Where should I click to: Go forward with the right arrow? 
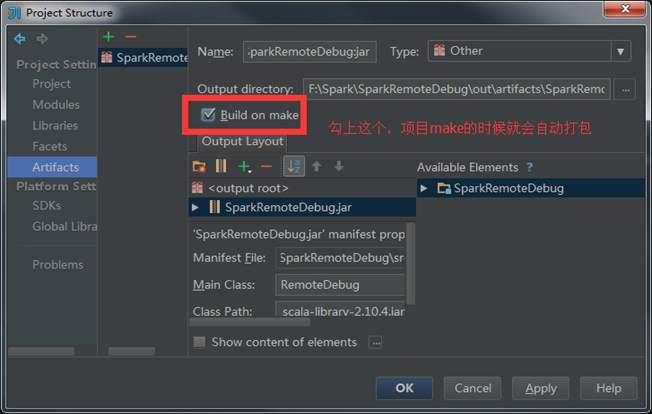tap(42, 39)
